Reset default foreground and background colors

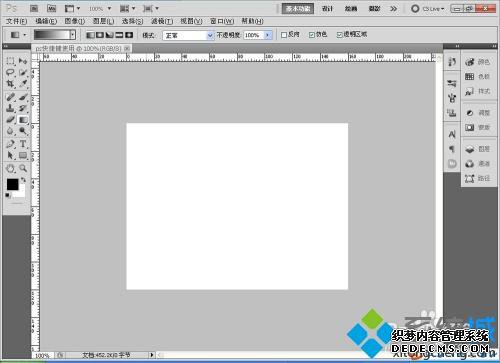click(7, 195)
